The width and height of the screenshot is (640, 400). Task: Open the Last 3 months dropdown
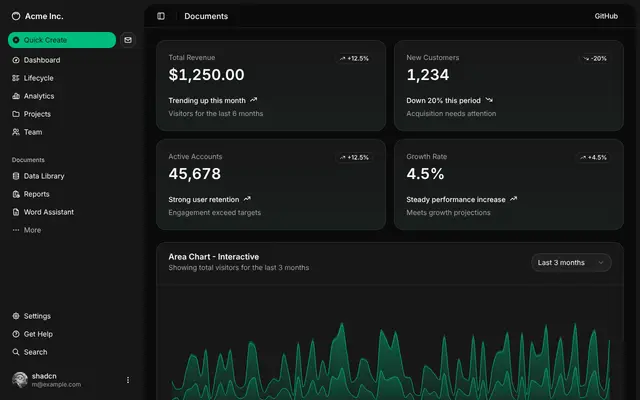tap(571, 262)
